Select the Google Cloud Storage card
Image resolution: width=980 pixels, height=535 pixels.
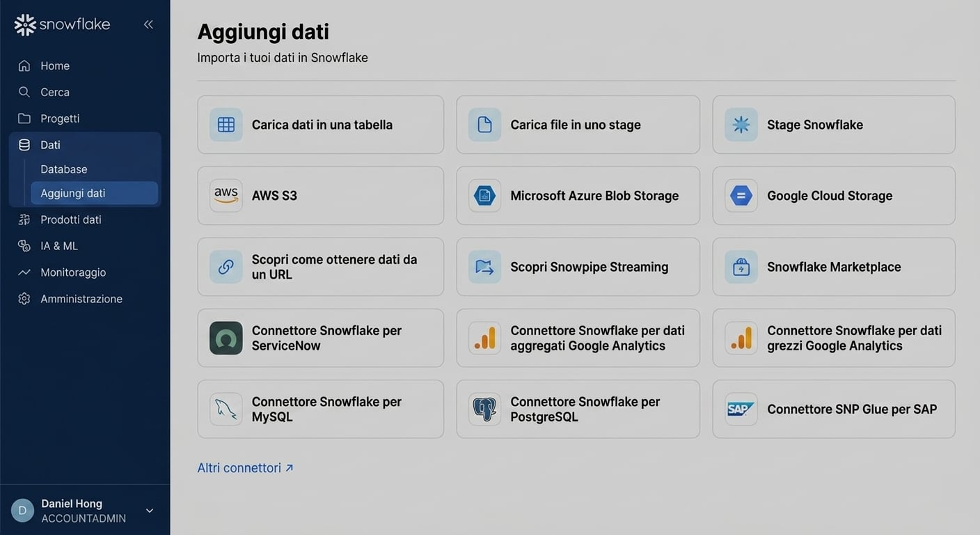point(834,196)
